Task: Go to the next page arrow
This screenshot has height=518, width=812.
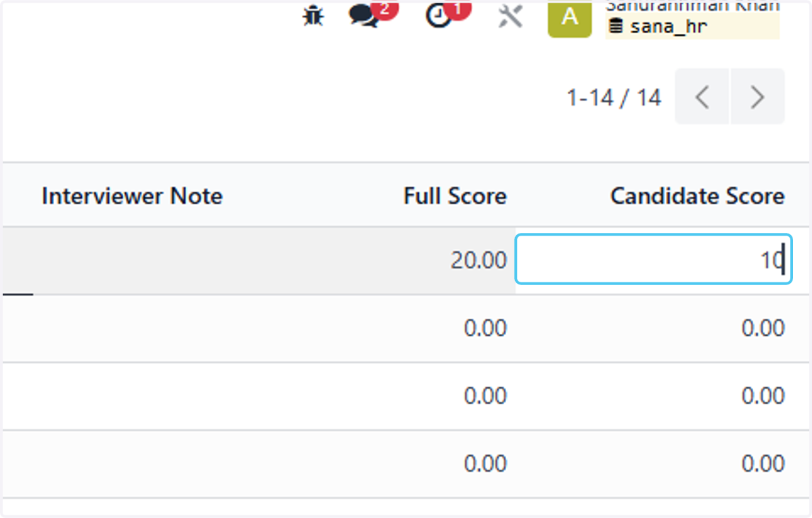Action: (758, 97)
